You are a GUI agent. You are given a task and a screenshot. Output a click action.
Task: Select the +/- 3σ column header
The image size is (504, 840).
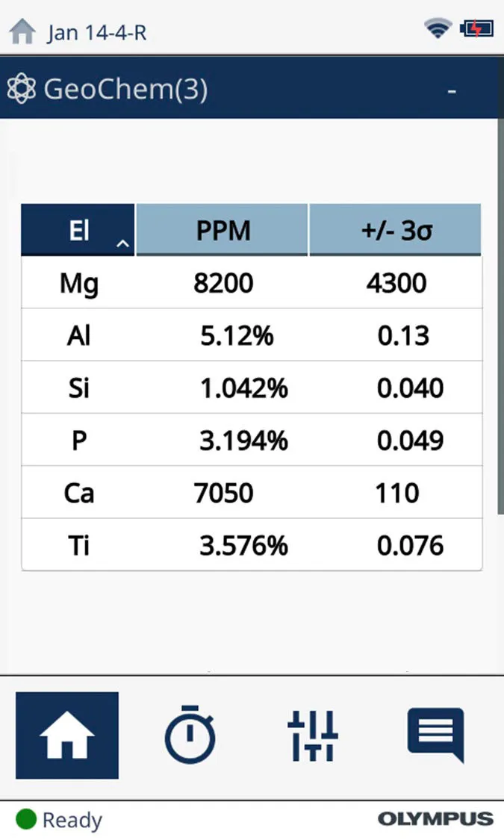coord(395,231)
